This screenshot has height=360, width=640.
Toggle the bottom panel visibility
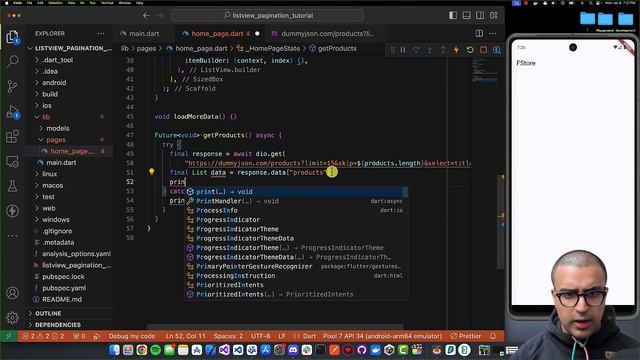click(467, 16)
